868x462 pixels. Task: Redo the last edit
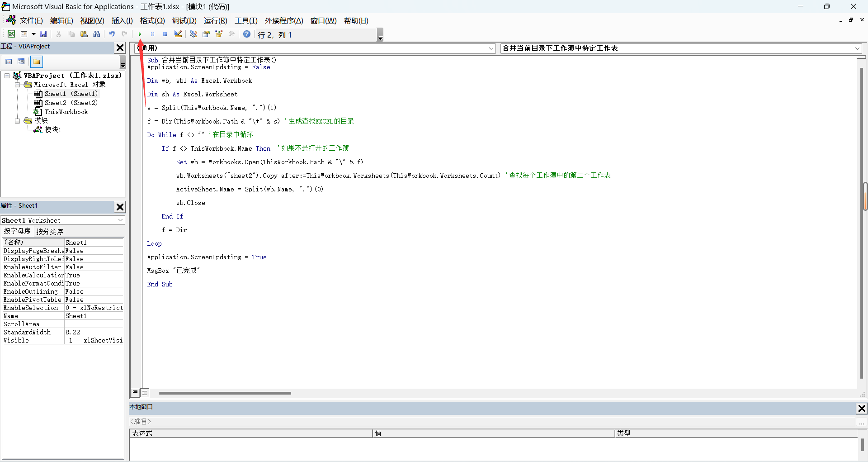click(124, 34)
